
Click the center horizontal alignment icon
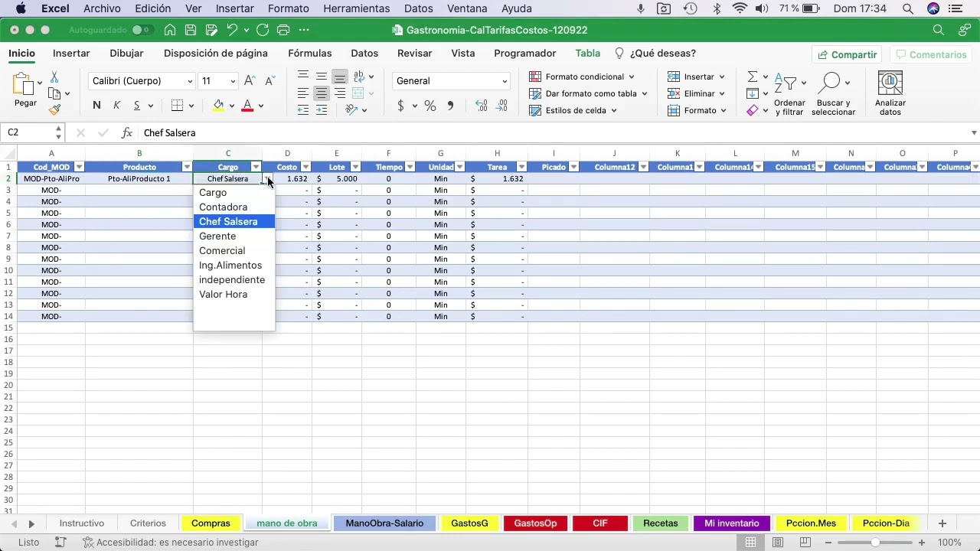pyautogui.click(x=322, y=93)
